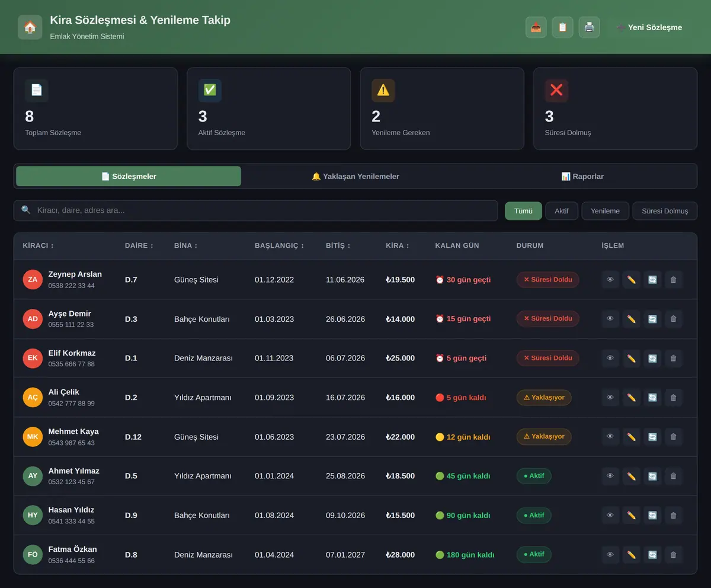
Task: Edit Fatma Özkan's contract with pencil icon
Action: point(632,555)
